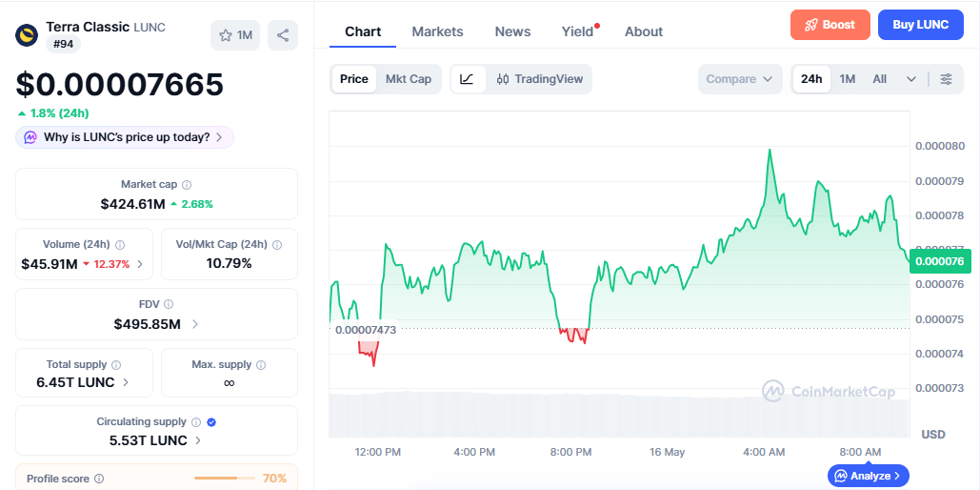980x490 pixels.
Task: Expand Circulating supply details chevron
Action: (198, 440)
